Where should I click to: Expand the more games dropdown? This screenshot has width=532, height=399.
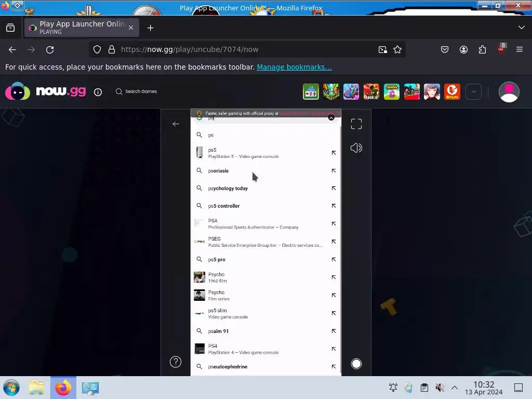click(474, 91)
